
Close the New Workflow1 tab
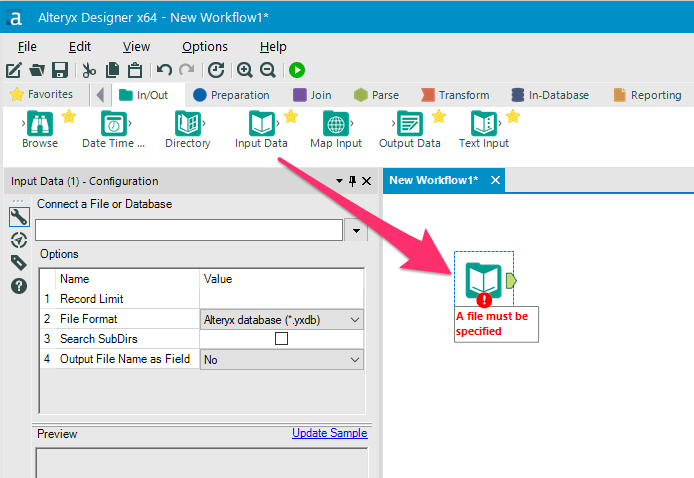tap(495, 180)
